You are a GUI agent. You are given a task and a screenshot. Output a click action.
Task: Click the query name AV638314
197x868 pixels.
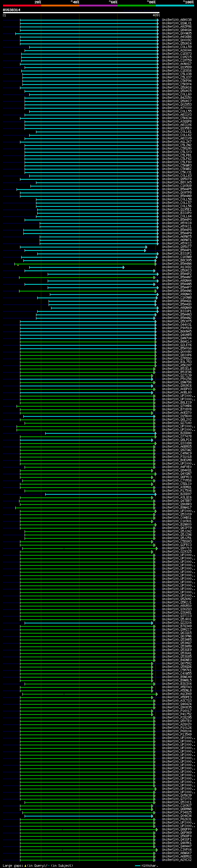pos(11,10)
